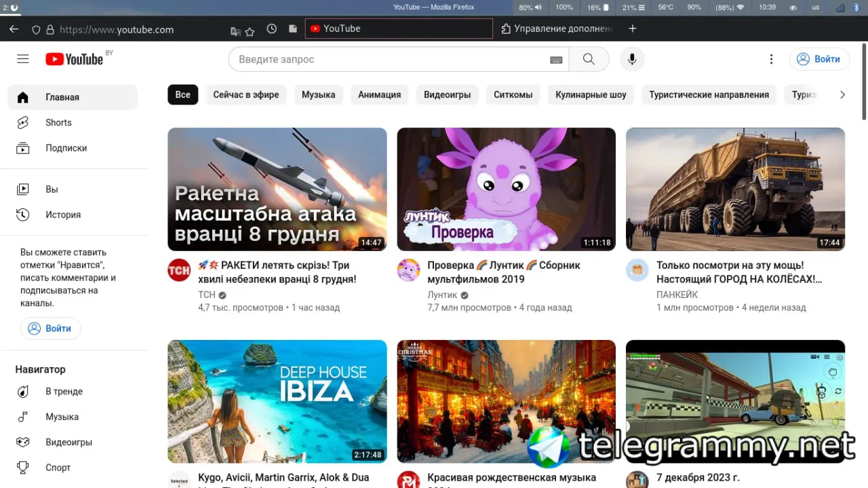Select the Кулинарные шоу chip
Screen dimensions: 868x488
(591, 94)
